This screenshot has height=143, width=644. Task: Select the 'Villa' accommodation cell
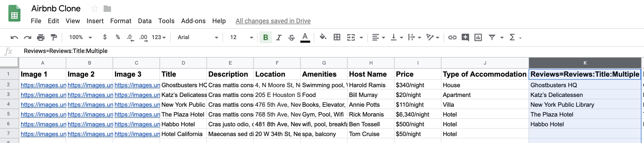point(485,105)
